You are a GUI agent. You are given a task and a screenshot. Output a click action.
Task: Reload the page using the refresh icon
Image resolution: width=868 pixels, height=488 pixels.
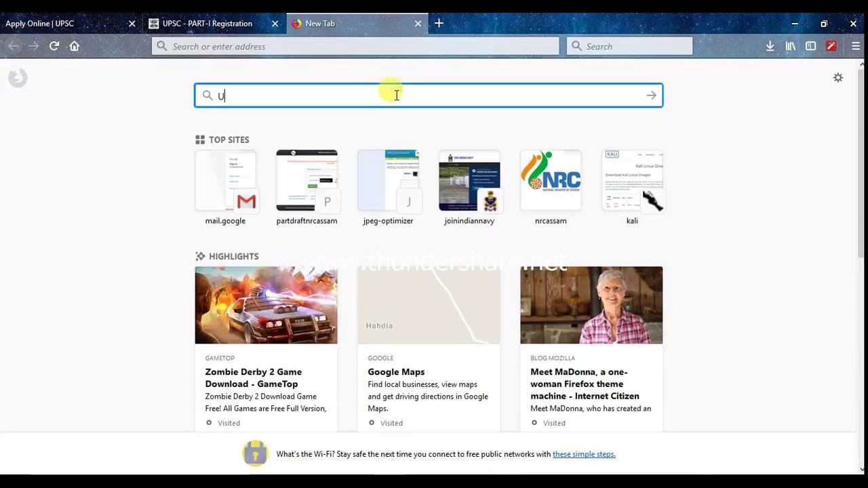tap(54, 46)
